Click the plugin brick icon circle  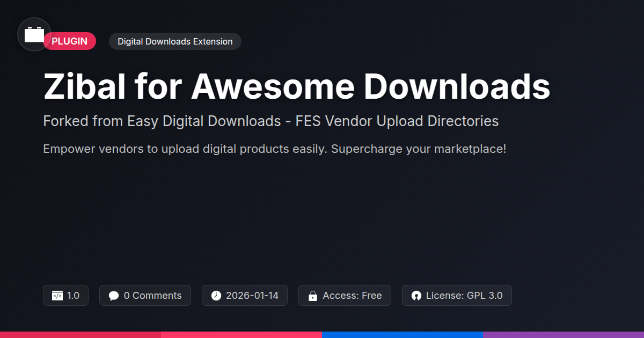pos(34,34)
